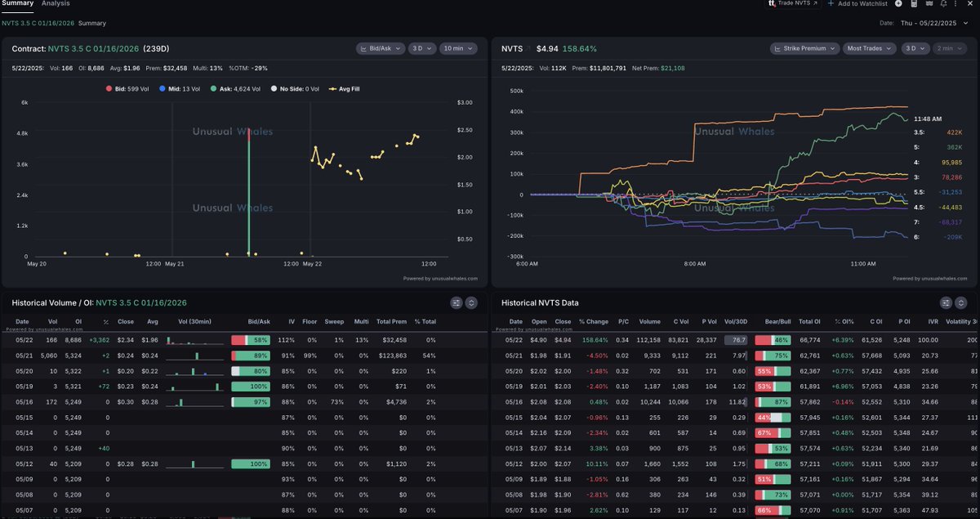The width and height of the screenshot is (980, 519).
Task: Click the 05/22 Vol (30min) sparkline in volume table
Action: [x=194, y=339]
